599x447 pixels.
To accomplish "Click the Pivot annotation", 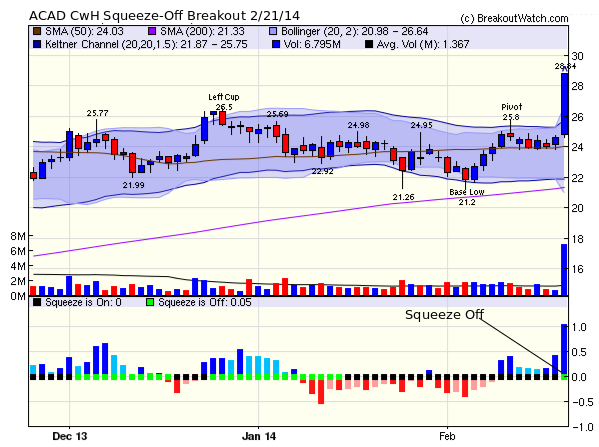I will tap(512, 107).
